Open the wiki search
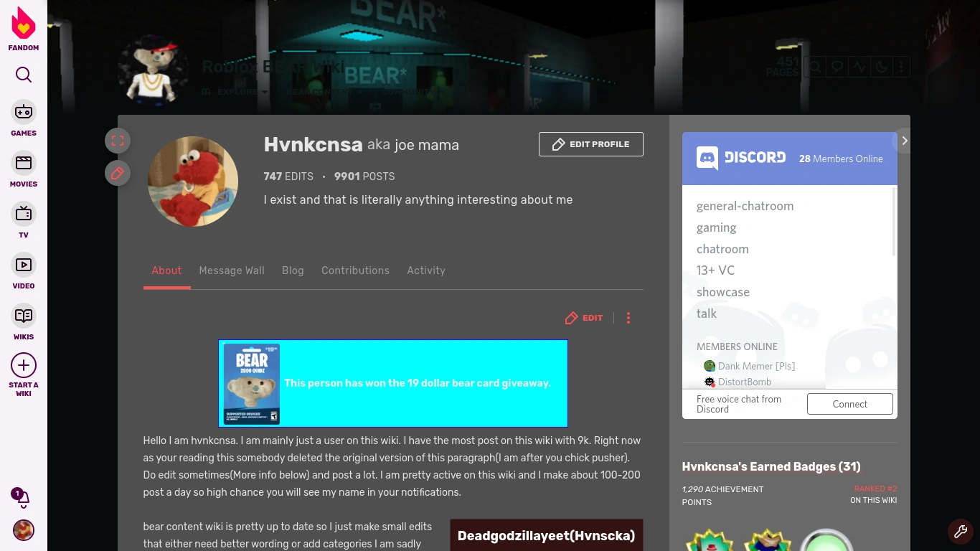This screenshot has width=980, height=551. pyautogui.click(x=815, y=66)
